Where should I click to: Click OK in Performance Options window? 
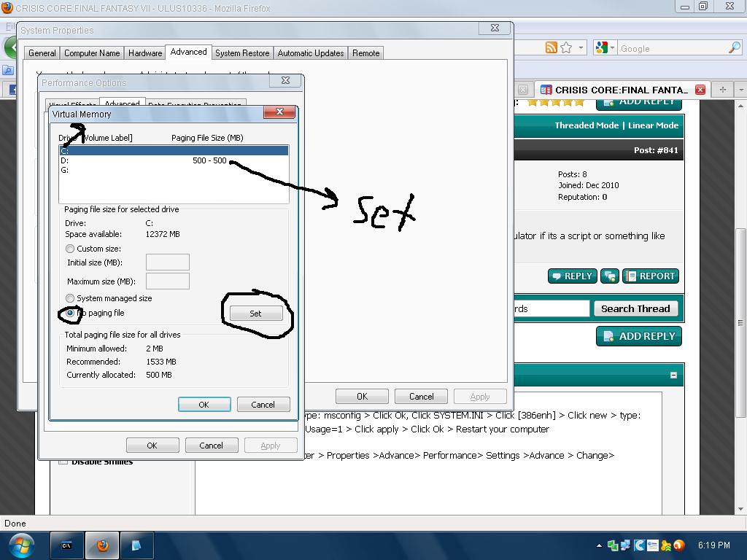tap(152, 446)
